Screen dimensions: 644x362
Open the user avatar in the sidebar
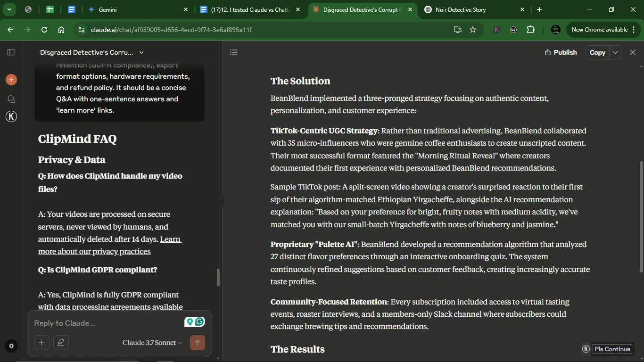coord(11,346)
